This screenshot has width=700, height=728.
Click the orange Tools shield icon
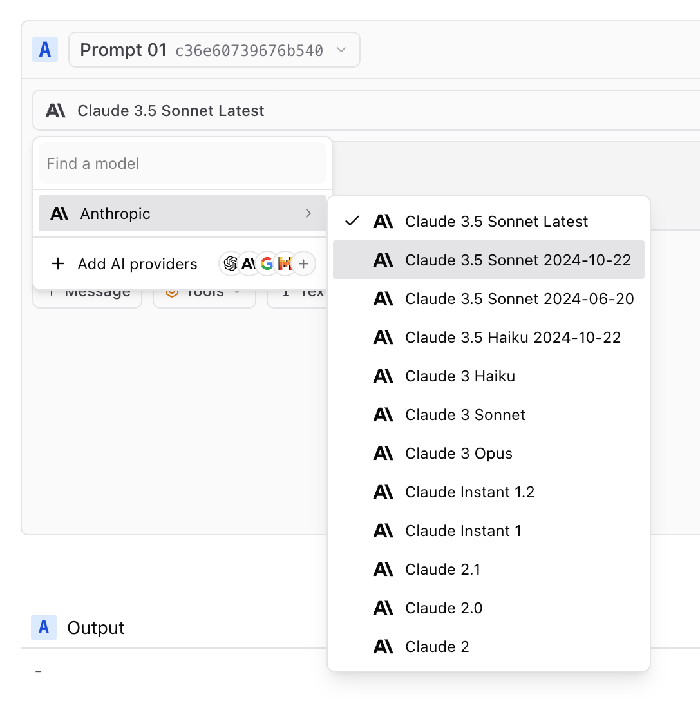173,291
